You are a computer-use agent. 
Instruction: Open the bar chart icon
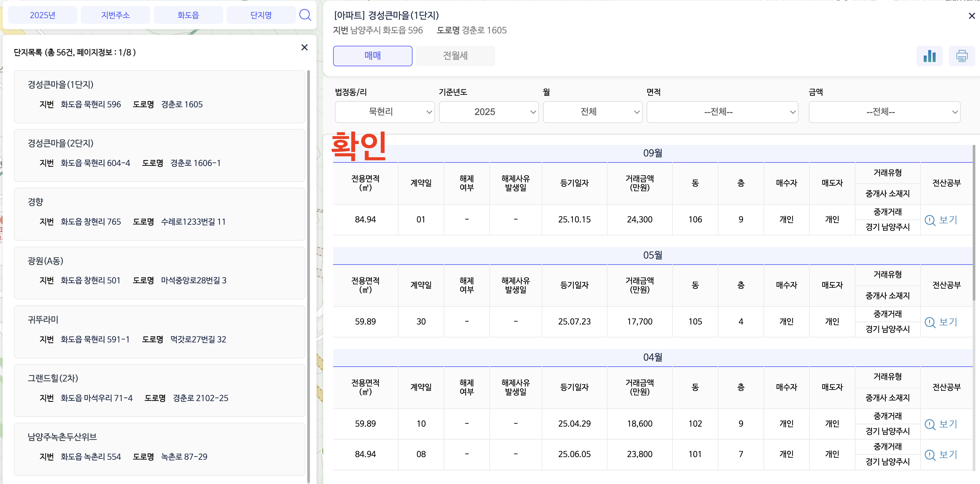929,56
